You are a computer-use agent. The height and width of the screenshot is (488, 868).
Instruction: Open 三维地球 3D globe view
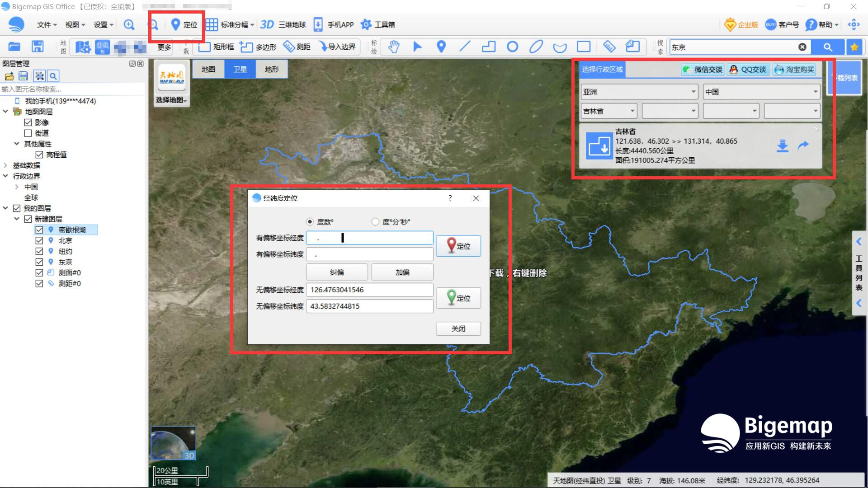(x=283, y=24)
